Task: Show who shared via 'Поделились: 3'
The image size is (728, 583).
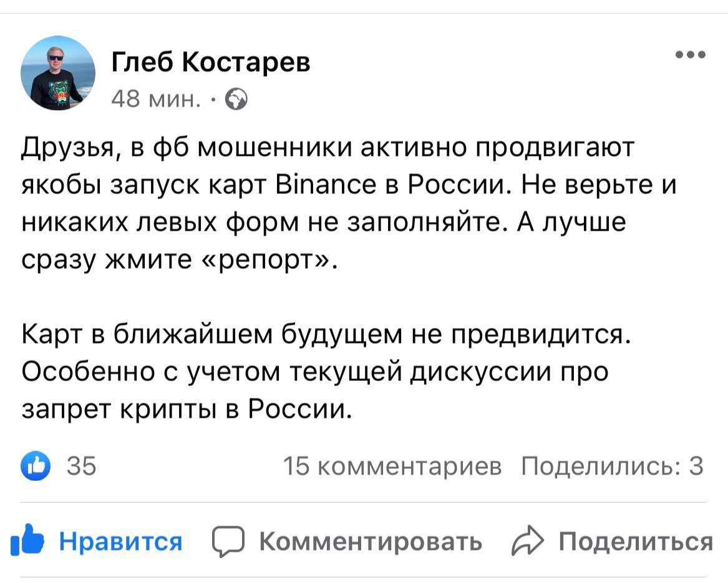Action: (x=613, y=466)
